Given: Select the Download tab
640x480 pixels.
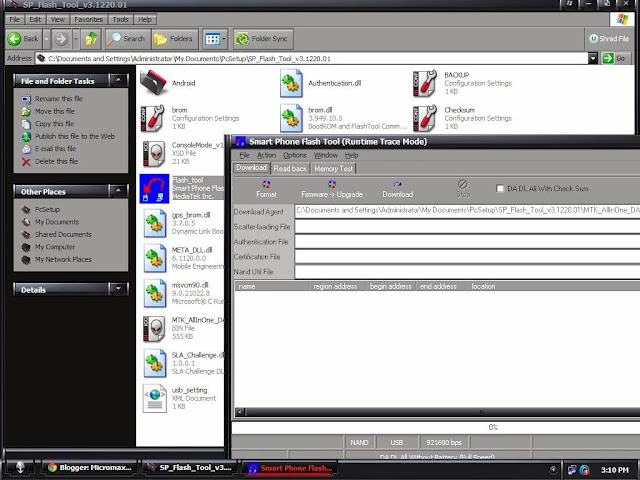Looking at the screenshot, I should click(x=251, y=168).
